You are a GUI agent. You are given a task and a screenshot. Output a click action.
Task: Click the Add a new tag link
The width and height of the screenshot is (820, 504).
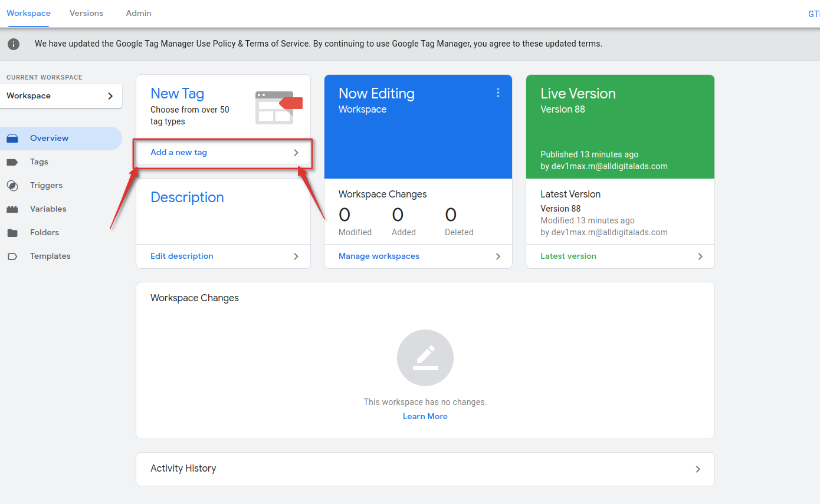[x=179, y=153]
